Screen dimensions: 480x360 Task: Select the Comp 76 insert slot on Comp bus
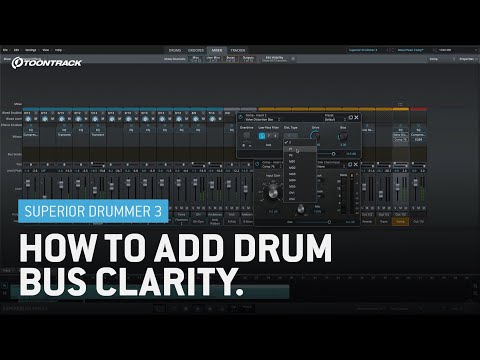[400, 139]
